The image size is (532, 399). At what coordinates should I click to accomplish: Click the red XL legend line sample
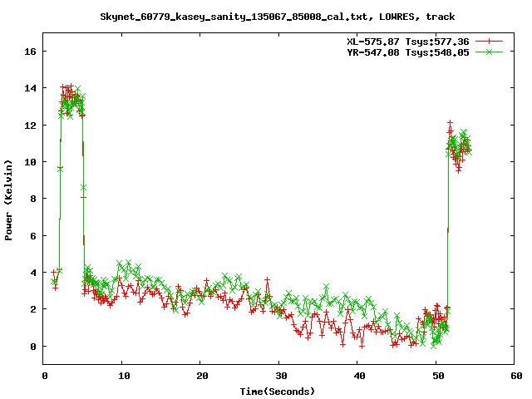[489, 42]
